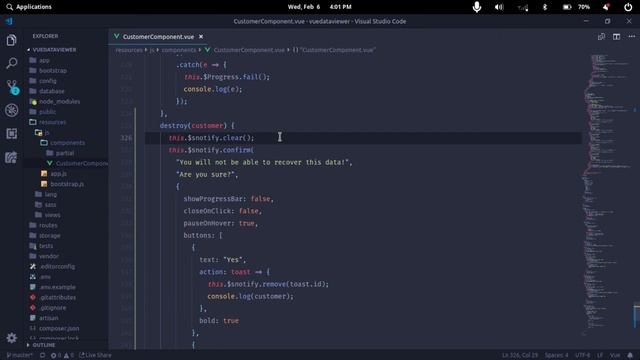Screen dimensions: 640x360
Task: Click the Ln 326, Col 29 indicator
Action: coord(520,355)
